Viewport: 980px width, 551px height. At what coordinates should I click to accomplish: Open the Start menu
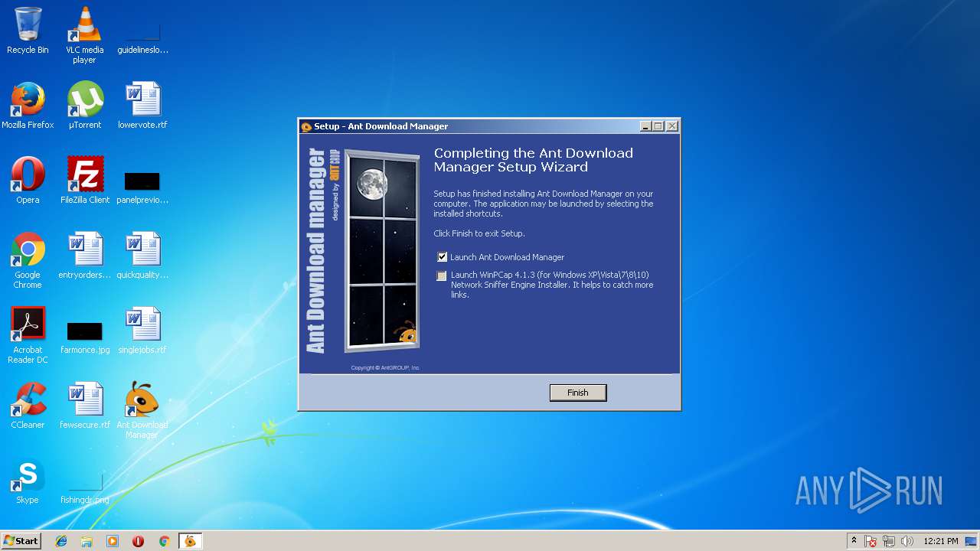tap(21, 540)
